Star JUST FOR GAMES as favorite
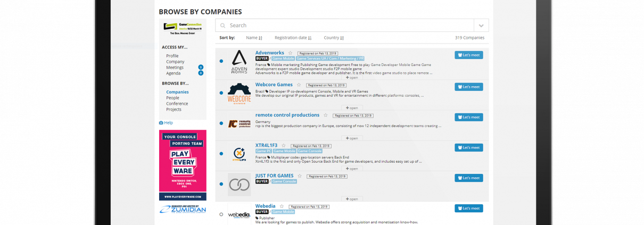The image size is (644, 225). click(x=300, y=176)
